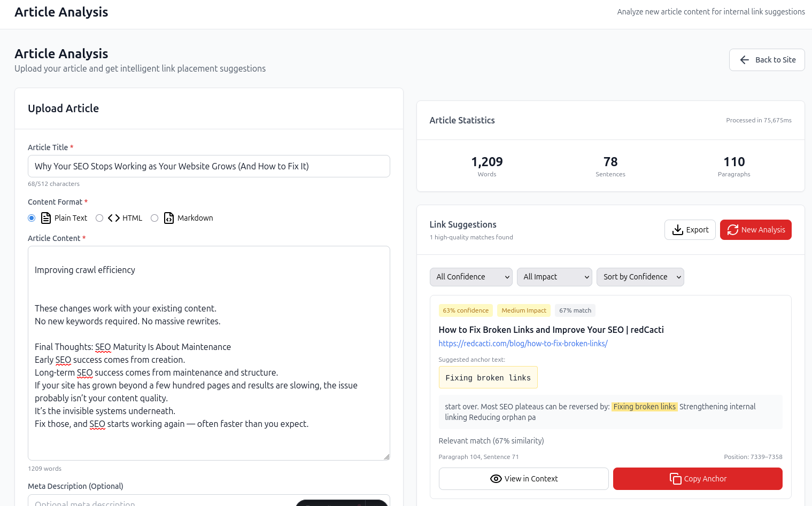Click the document icon beside Plain Text
The width and height of the screenshot is (812, 506).
coord(45,218)
